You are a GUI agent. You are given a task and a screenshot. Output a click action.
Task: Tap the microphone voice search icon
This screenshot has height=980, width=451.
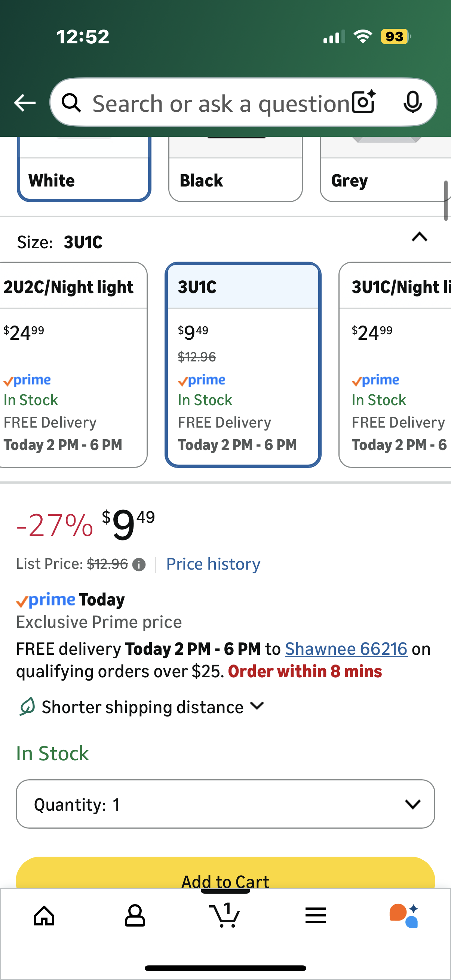412,102
